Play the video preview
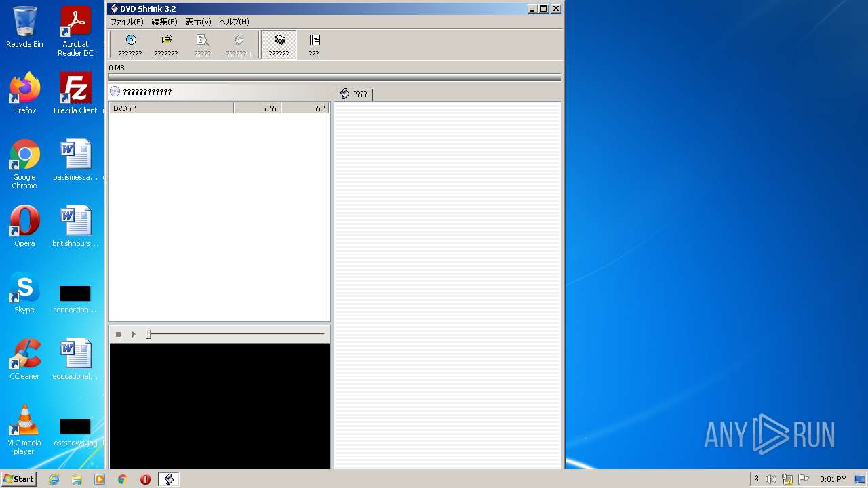 coord(134,334)
